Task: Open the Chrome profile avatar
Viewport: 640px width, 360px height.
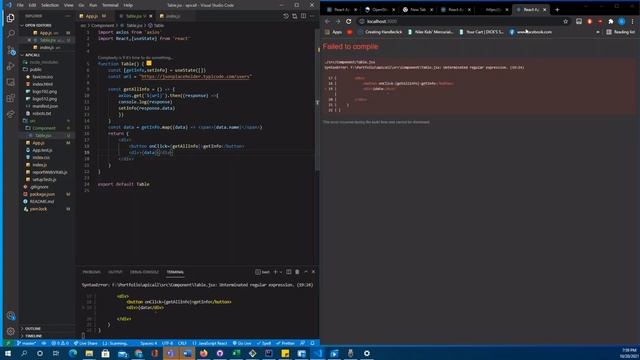Action: 622,21
